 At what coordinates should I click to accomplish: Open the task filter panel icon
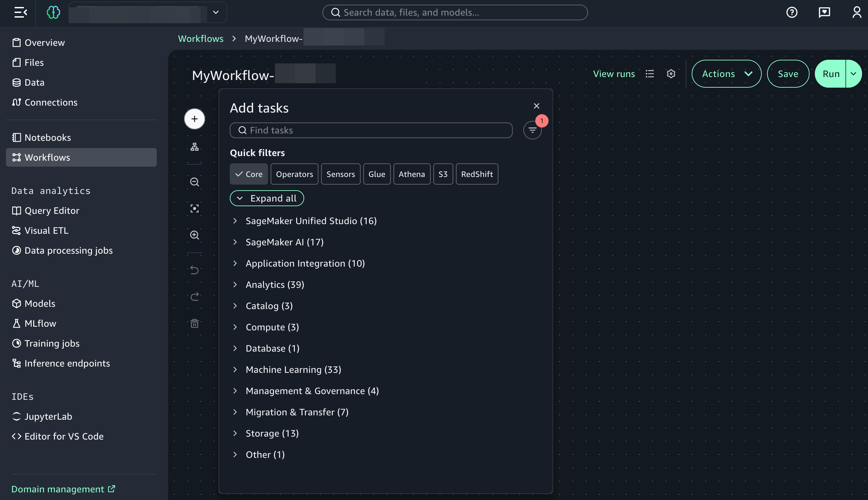click(532, 130)
